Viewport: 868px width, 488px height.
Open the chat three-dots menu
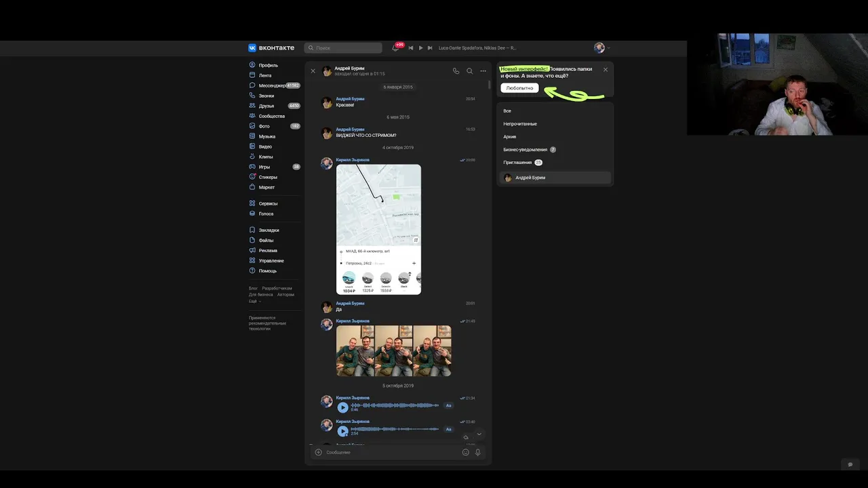click(483, 70)
